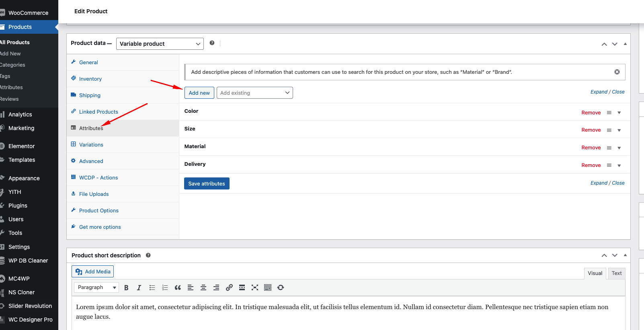The height and width of the screenshot is (330, 644).
Task: Click the Get more options link
Action: click(100, 227)
